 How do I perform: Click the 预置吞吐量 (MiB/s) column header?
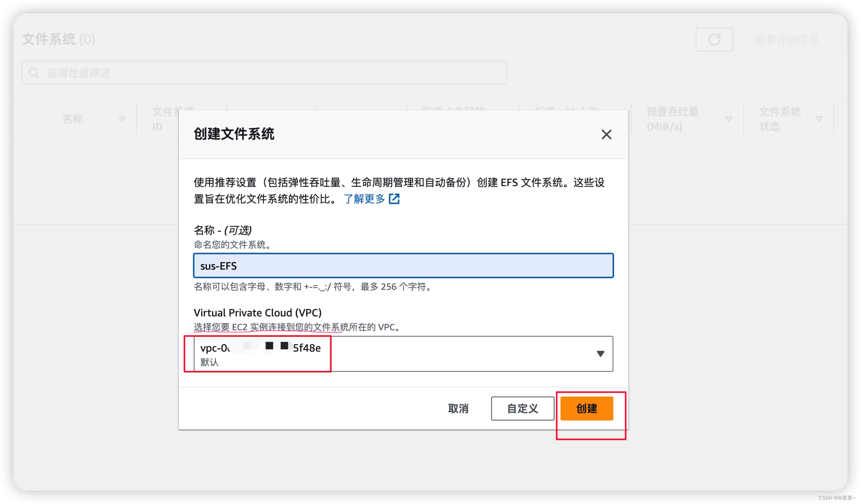[673, 119]
